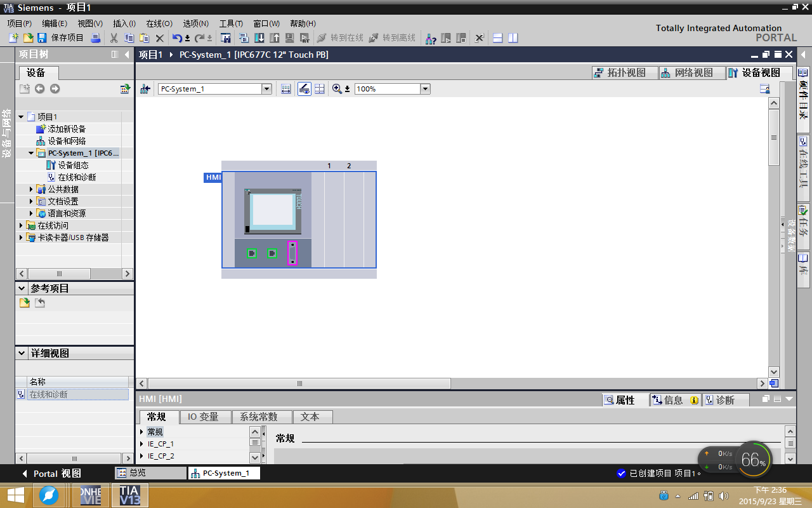Click the Cut scissors icon
Viewport: 812px width, 508px height.
click(114, 38)
